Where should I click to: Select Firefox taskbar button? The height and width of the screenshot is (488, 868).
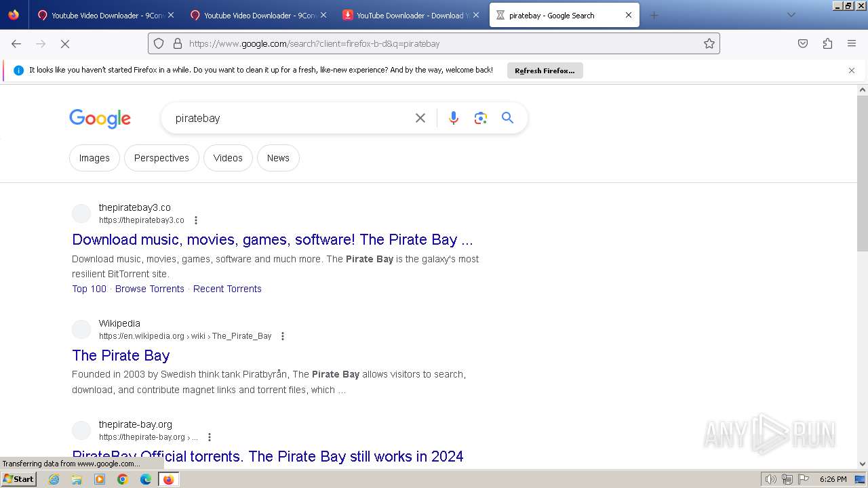168,479
